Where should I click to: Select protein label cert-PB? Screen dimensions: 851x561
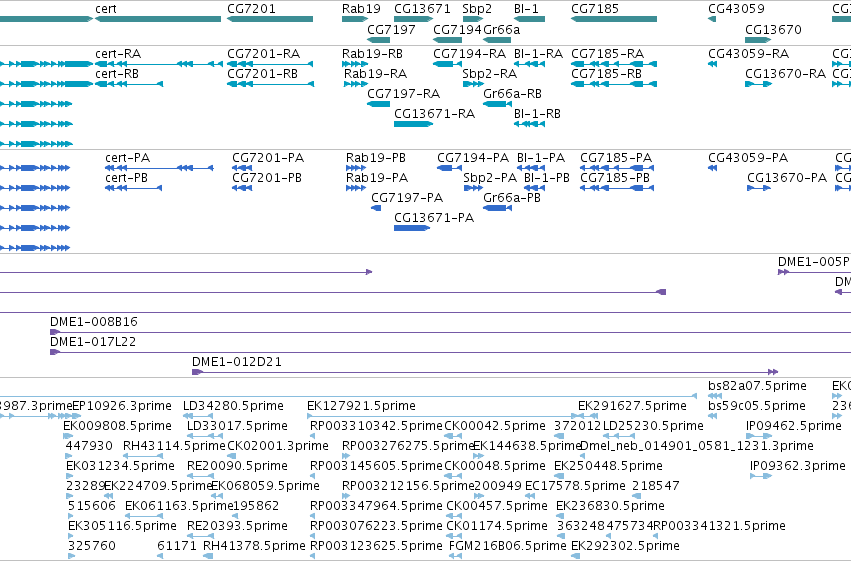point(126,177)
